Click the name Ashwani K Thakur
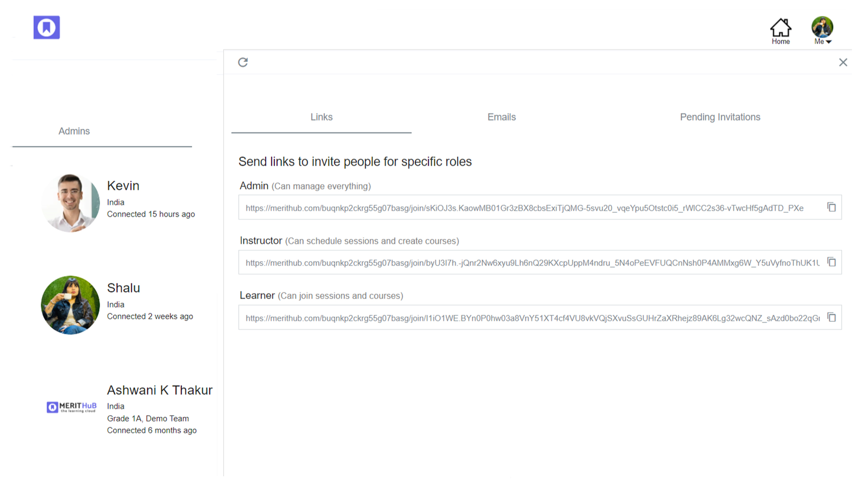This screenshot has height=488, width=868. 160,390
